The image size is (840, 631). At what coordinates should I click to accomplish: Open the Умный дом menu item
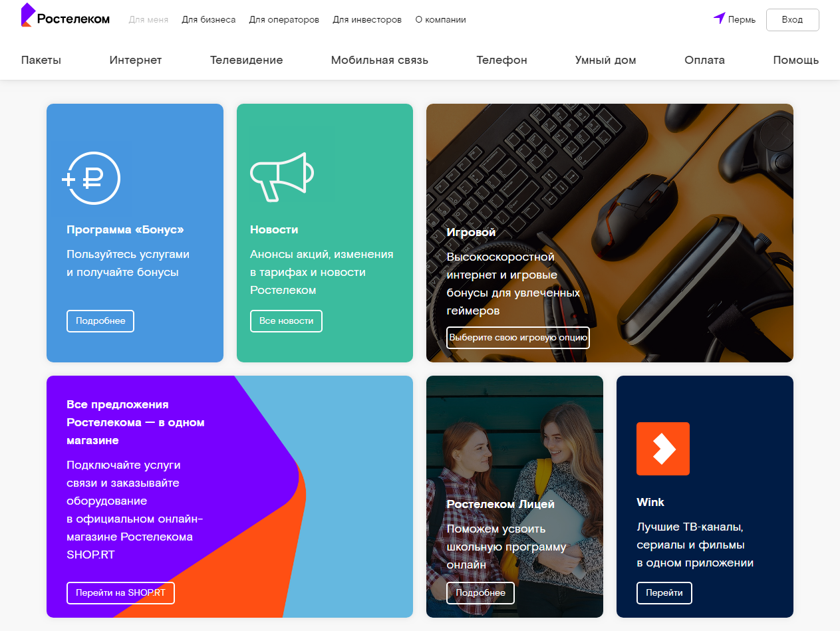click(605, 60)
